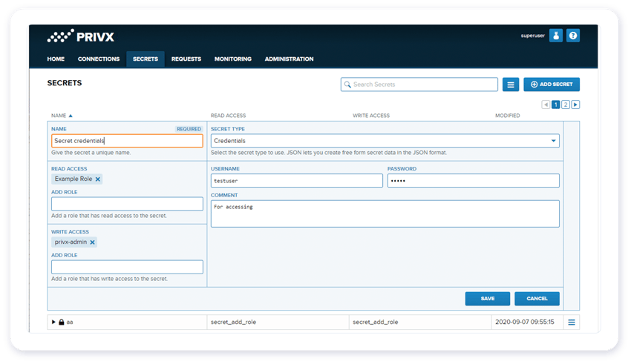Sort by the Name column header
The width and height of the screenshot is (631, 364).
(62, 116)
